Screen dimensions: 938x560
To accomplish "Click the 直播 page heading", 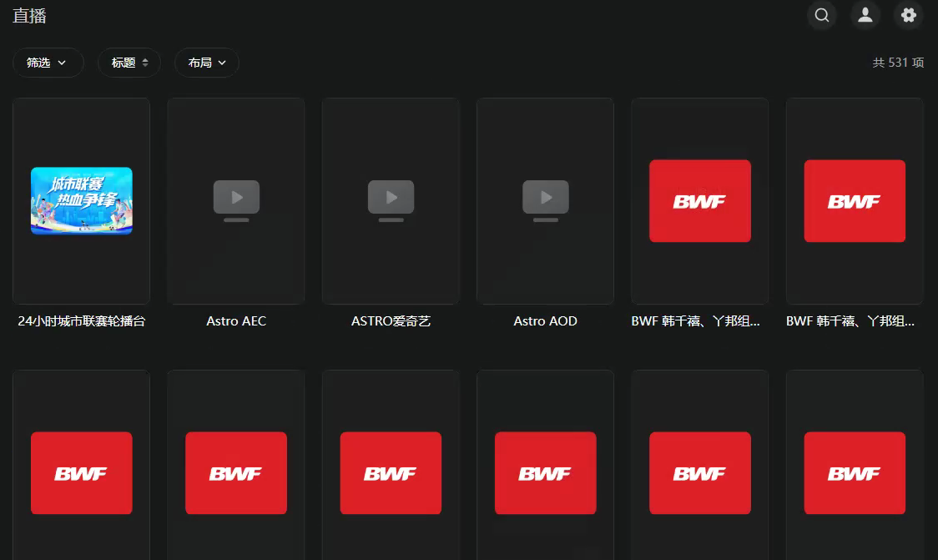I will tap(29, 16).
